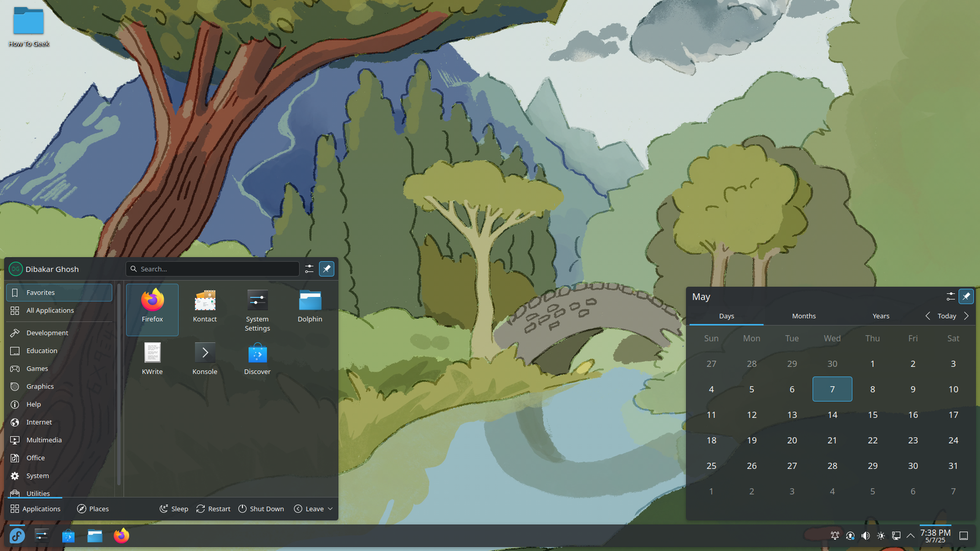The image size is (980, 551).
Task: Select May 15 in the calendar
Action: [872, 414]
